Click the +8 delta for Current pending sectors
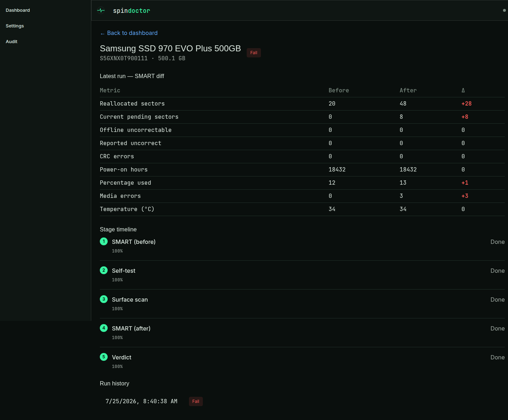Viewport: 508px width, 420px height. 465,117
